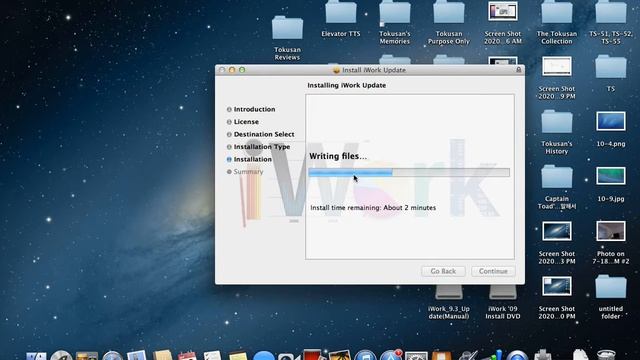Open the Tokusan Reviews folder
This screenshot has width=640, height=360.
pyautogui.click(x=287, y=29)
